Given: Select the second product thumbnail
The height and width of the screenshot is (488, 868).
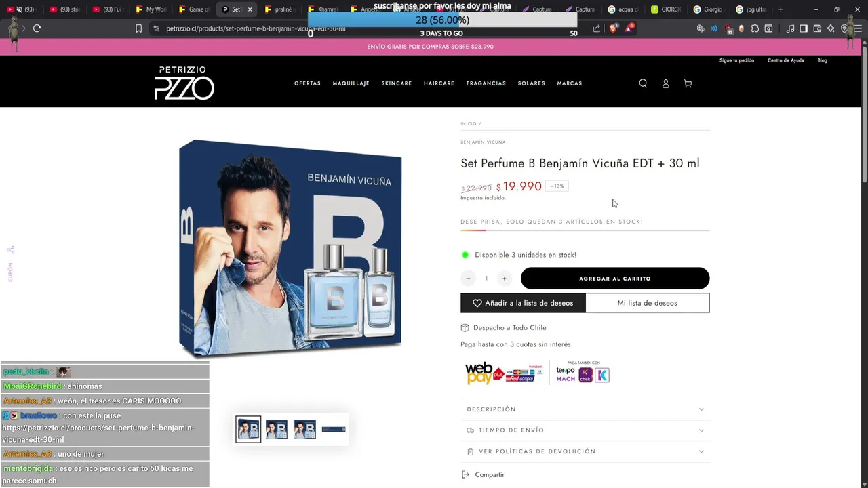Looking at the screenshot, I should [x=277, y=429].
